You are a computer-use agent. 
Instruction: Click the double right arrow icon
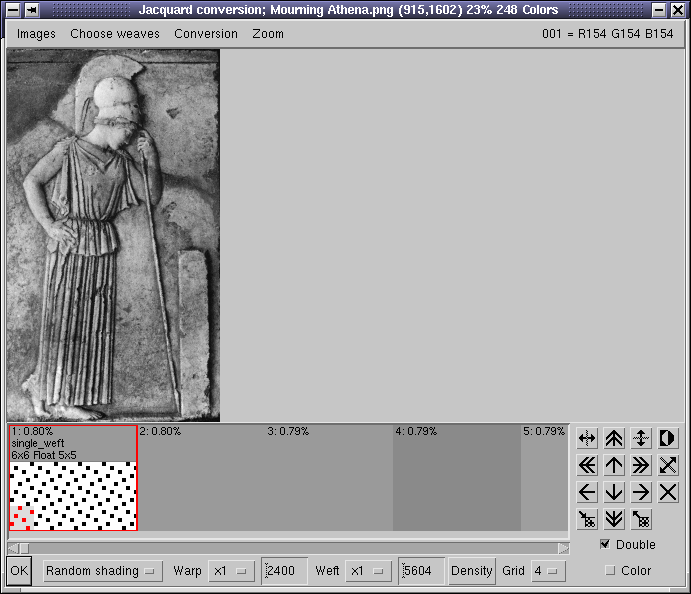[x=641, y=465]
